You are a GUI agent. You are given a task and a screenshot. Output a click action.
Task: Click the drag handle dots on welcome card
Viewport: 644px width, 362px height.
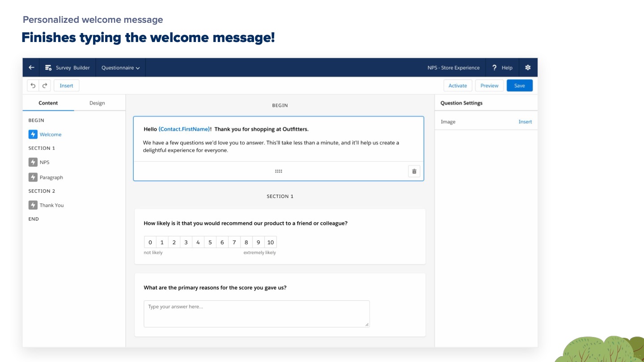279,171
